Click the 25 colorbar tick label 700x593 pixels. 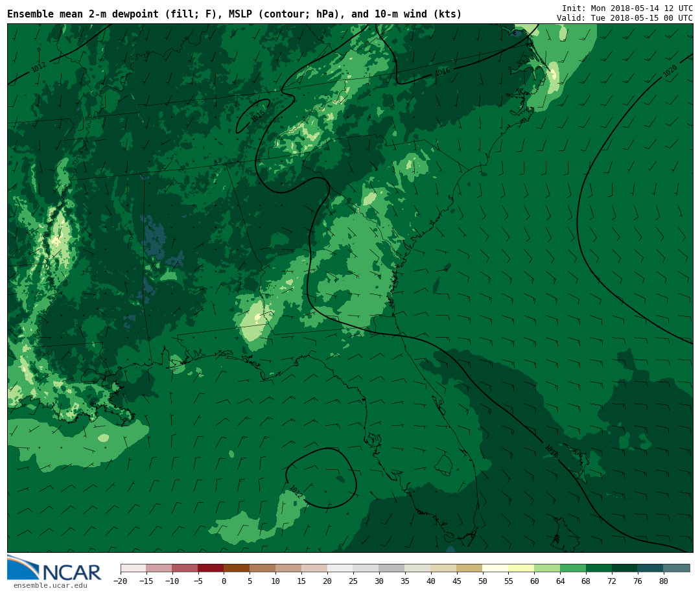coord(354,581)
